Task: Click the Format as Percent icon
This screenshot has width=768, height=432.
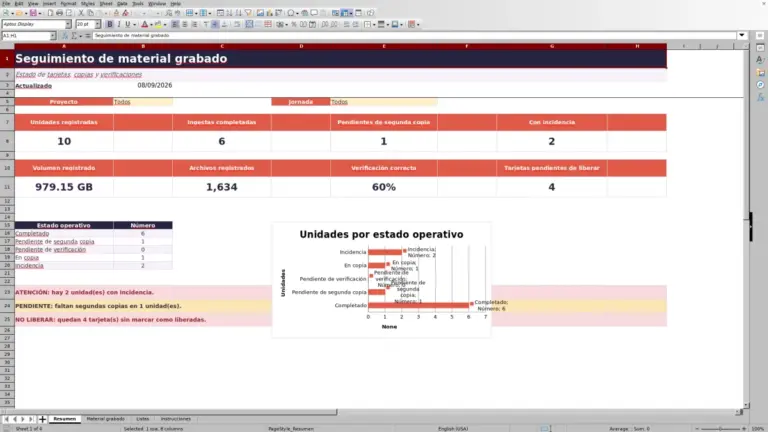Action: pos(294,24)
